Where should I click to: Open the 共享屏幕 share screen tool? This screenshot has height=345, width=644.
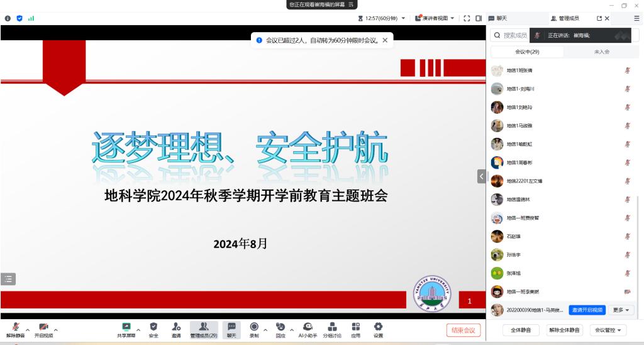[126, 329]
